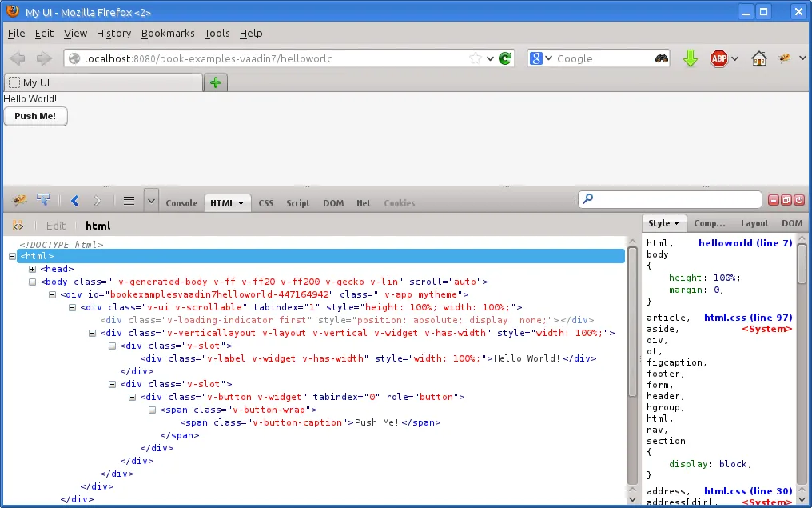This screenshot has height=508, width=812.
Task: Select the Firebug click-to-inspect element tool
Action: (44, 200)
